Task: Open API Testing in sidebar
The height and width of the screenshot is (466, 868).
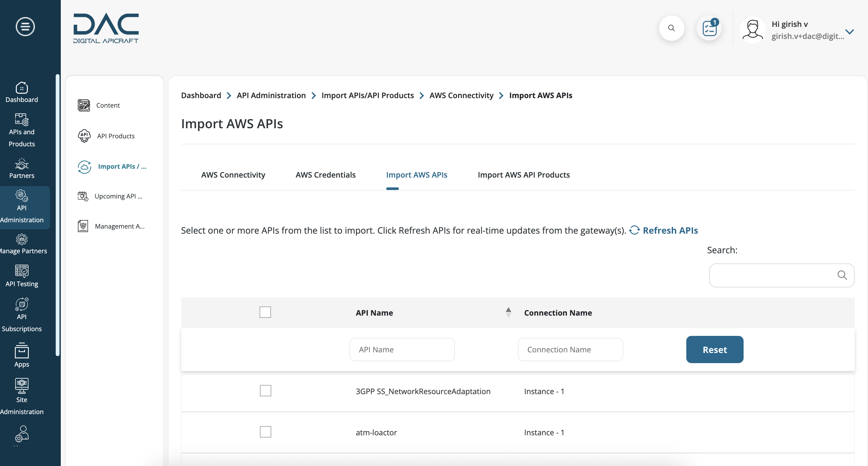Action: click(22, 276)
